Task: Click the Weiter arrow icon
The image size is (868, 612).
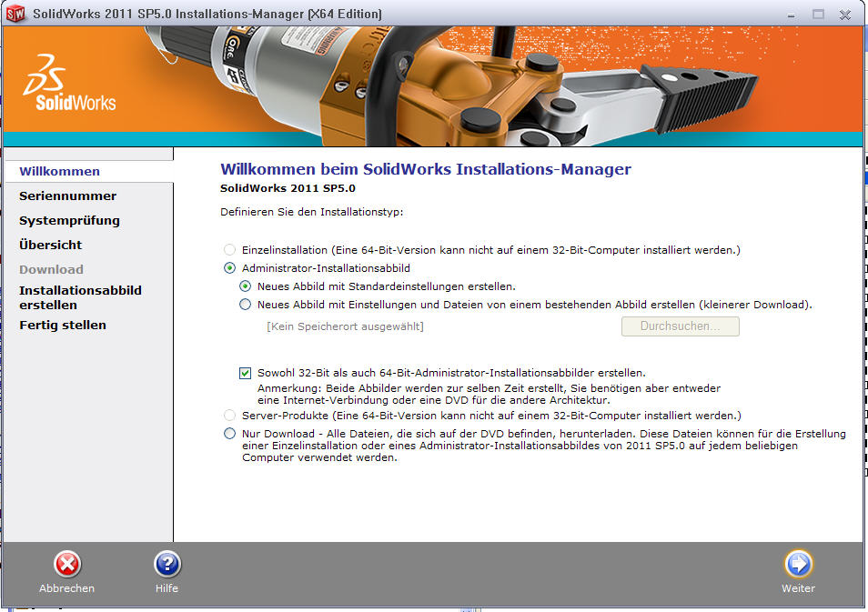Action: tap(798, 565)
